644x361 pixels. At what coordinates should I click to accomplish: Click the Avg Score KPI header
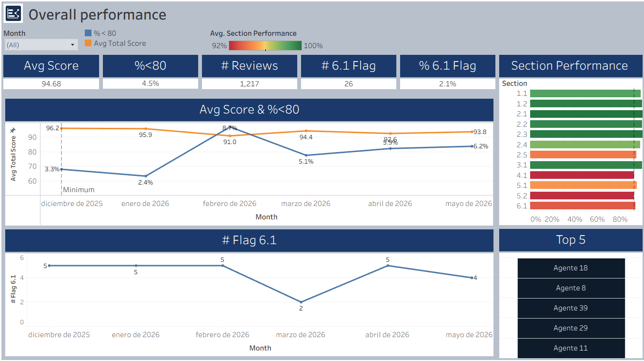pos(51,66)
